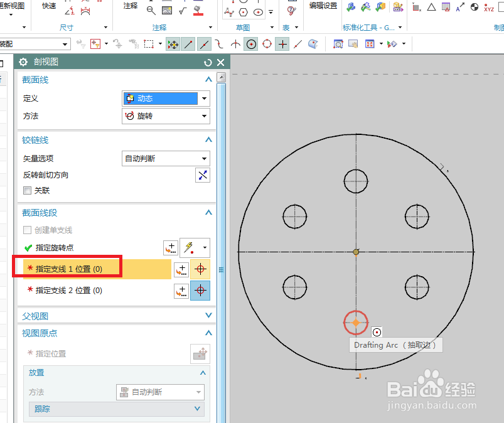Toggle the Enable Snap Point button
This screenshot has height=423, width=504.
tap(173, 44)
